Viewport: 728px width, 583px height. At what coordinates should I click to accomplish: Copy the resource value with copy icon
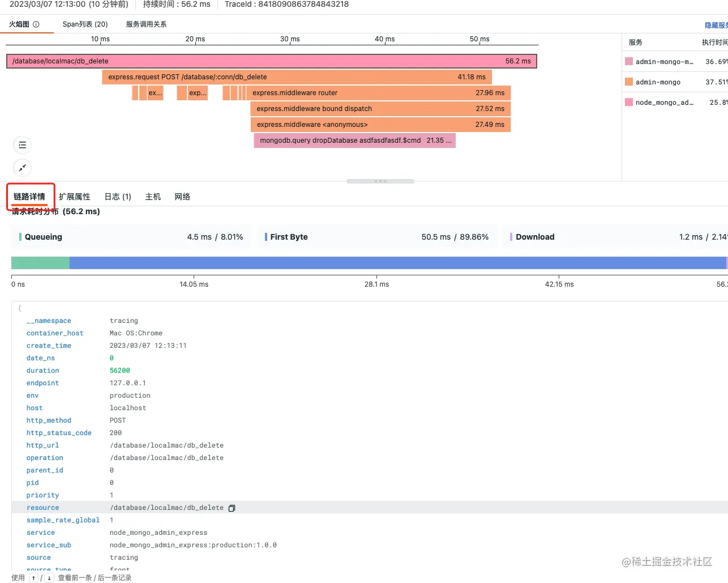point(232,508)
